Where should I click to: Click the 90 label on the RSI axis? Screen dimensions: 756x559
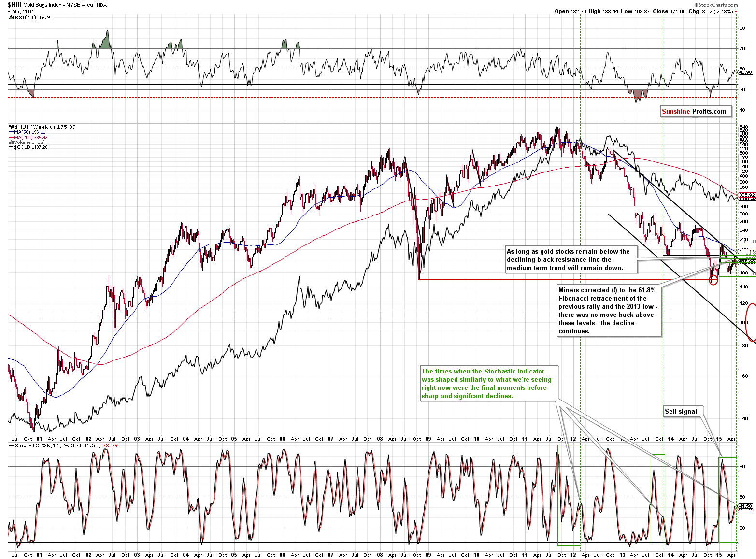click(x=742, y=28)
